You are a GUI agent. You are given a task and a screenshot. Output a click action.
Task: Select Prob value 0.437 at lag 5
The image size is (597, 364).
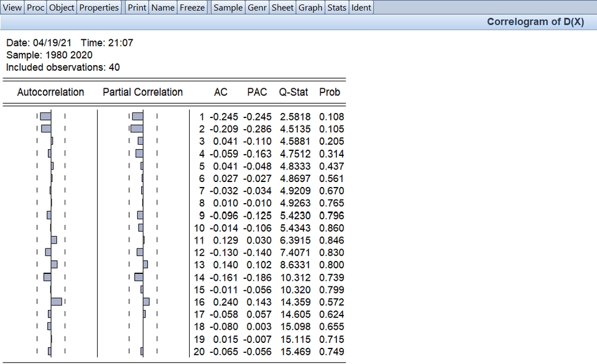pos(331,166)
